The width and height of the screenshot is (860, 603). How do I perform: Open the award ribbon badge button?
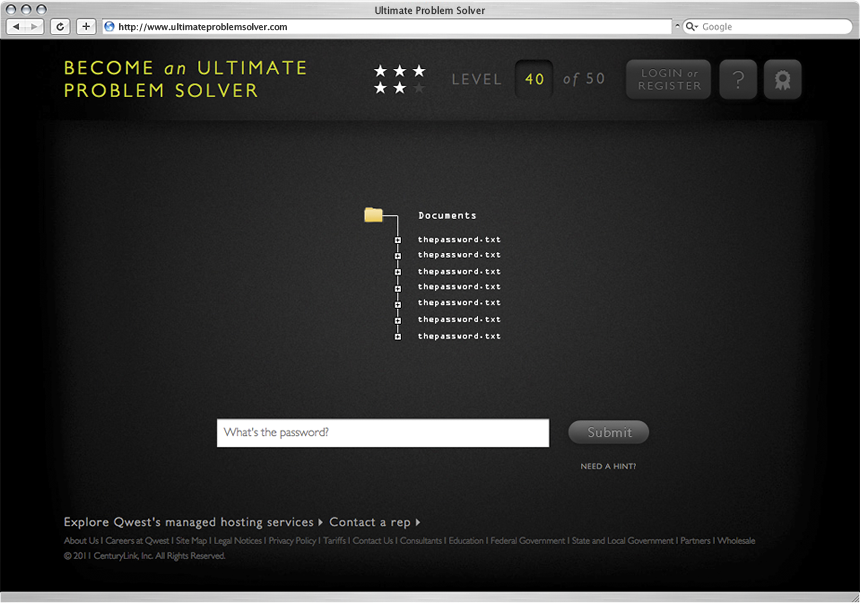pos(783,80)
